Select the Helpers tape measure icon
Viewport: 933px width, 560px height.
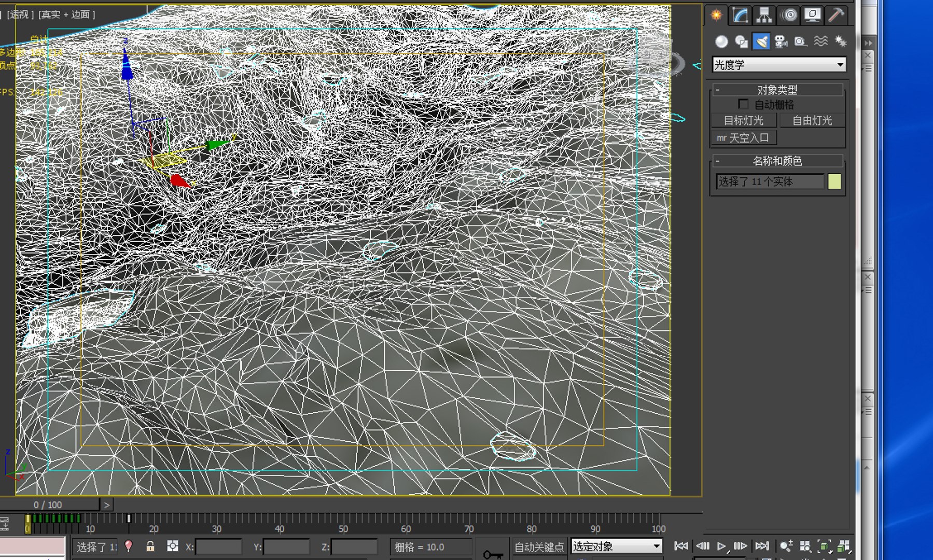801,41
